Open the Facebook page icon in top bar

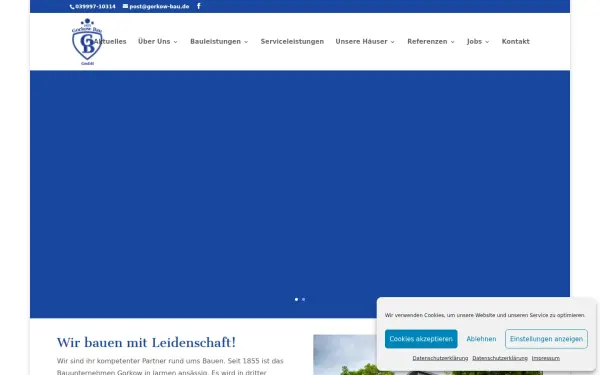(x=199, y=6)
